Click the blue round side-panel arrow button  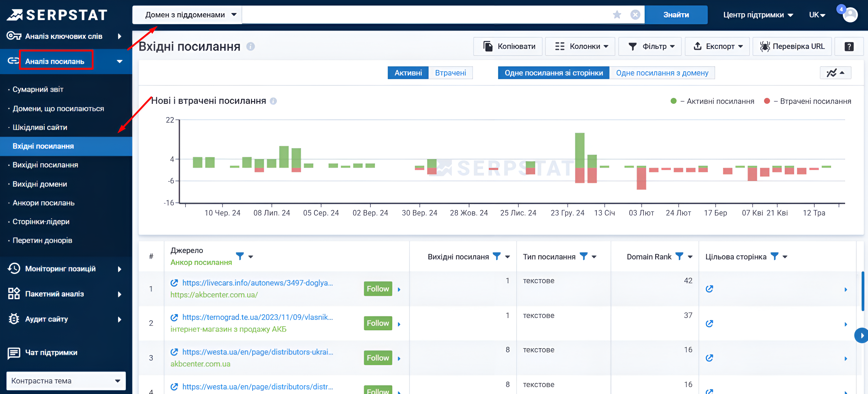click(861, 336)
